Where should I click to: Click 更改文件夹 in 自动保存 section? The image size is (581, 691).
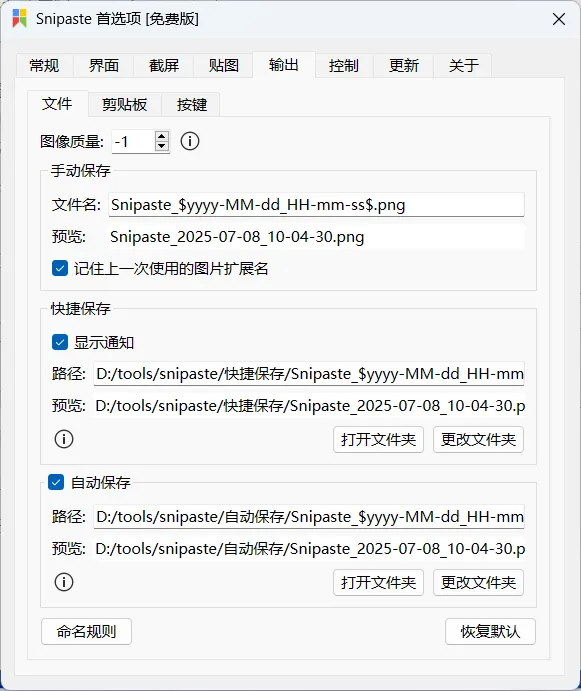478,583
